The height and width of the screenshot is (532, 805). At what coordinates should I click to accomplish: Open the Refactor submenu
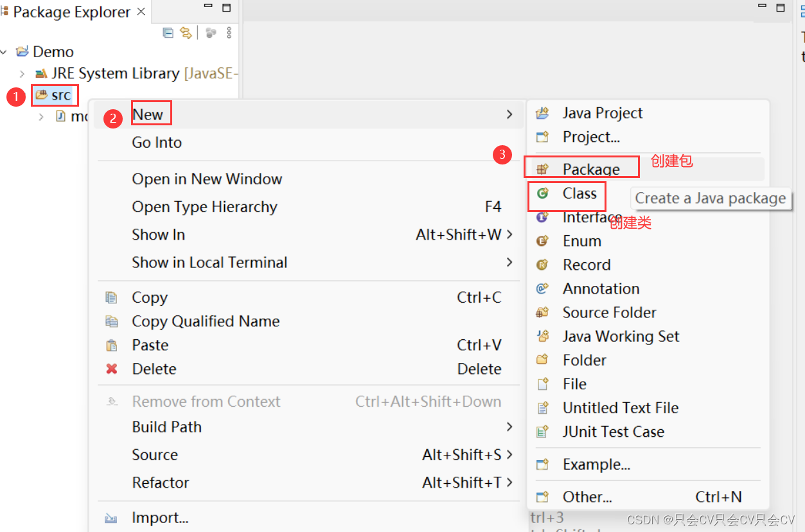point(156,483)
